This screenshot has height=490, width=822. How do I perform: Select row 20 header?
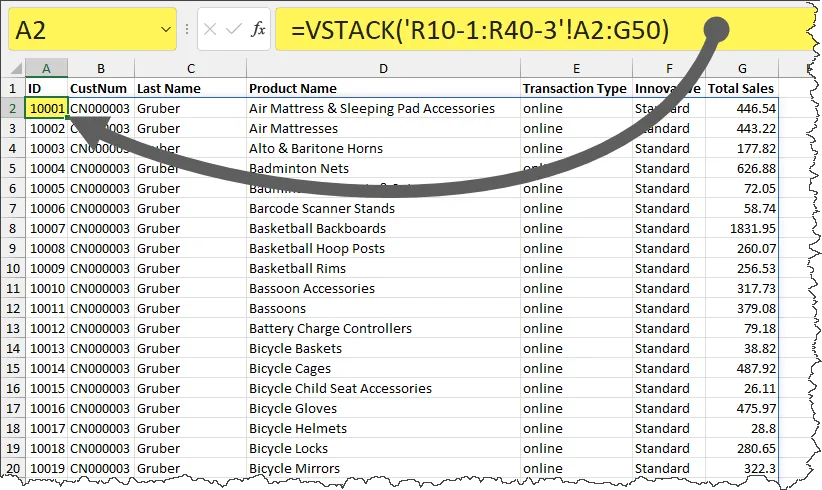13,468
